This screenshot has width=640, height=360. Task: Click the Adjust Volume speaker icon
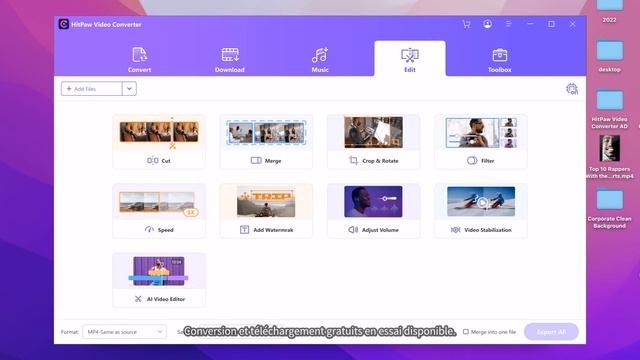pyautogui.click(x=353, y=230)
